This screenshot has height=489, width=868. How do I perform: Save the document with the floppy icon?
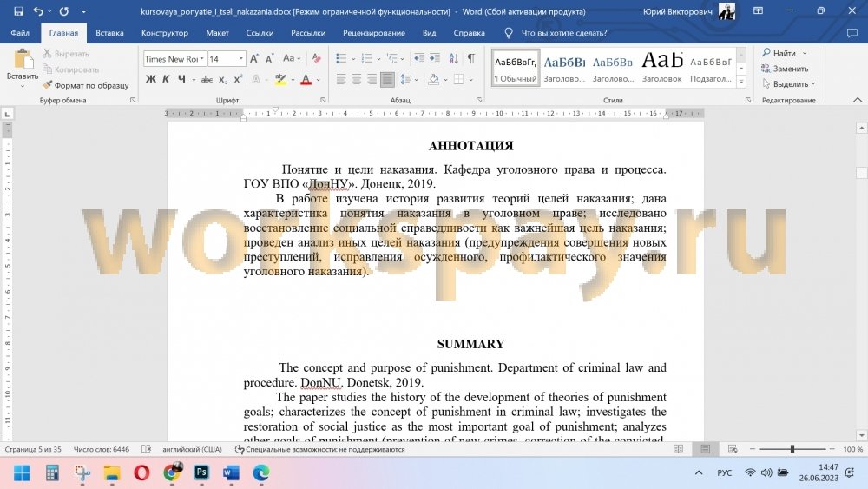tap(19, 11)
